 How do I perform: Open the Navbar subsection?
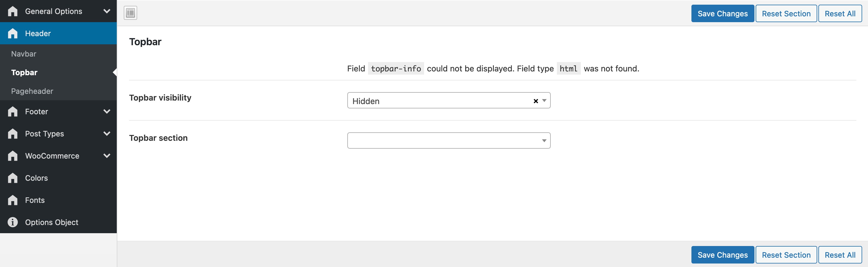click(x=24, y=54)
